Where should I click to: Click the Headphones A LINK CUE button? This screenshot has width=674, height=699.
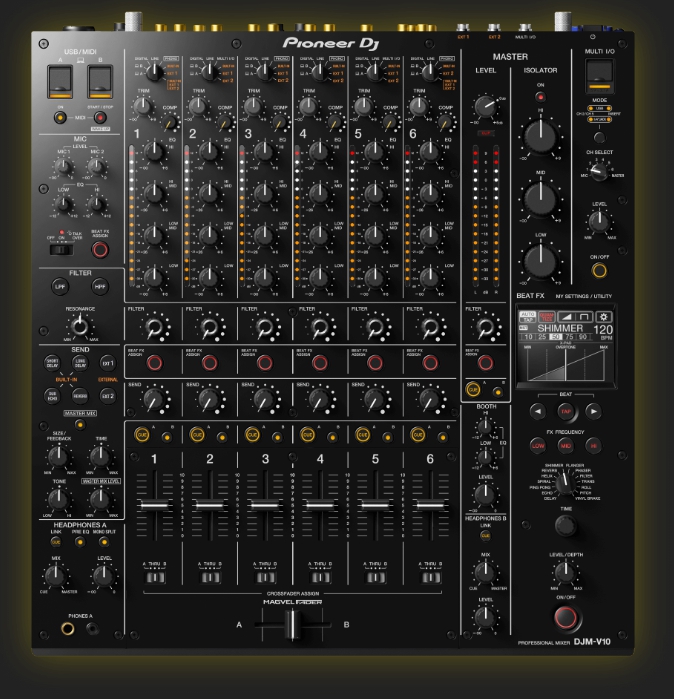pos(56,542)
